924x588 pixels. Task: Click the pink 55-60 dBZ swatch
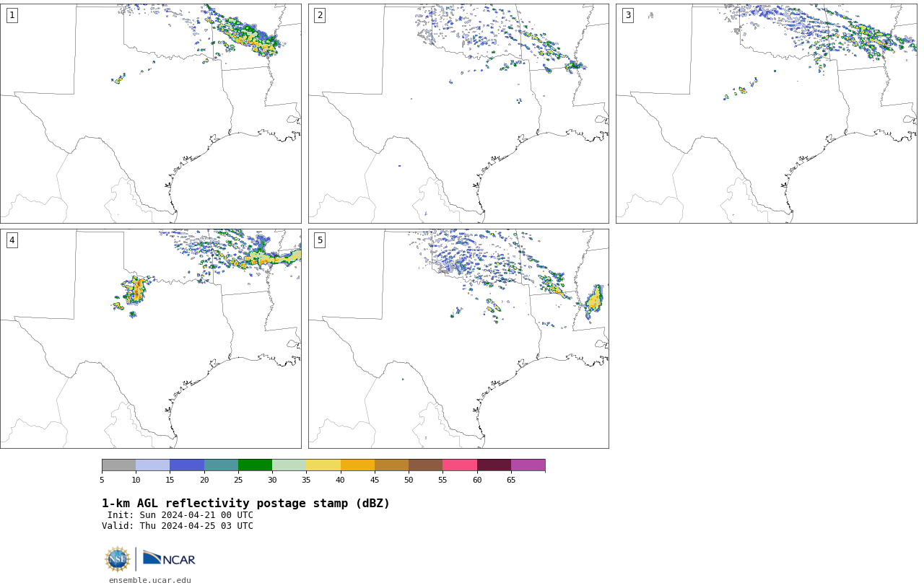(460, 465)
